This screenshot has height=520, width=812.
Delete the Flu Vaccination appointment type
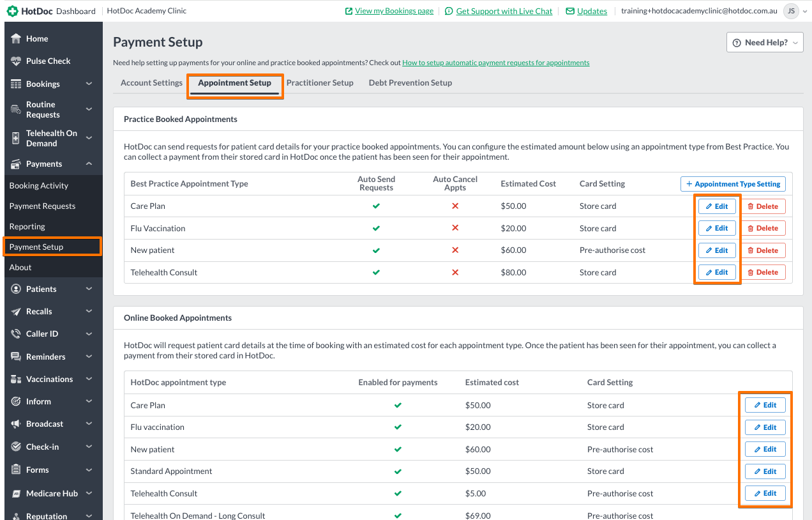(763, 228)
